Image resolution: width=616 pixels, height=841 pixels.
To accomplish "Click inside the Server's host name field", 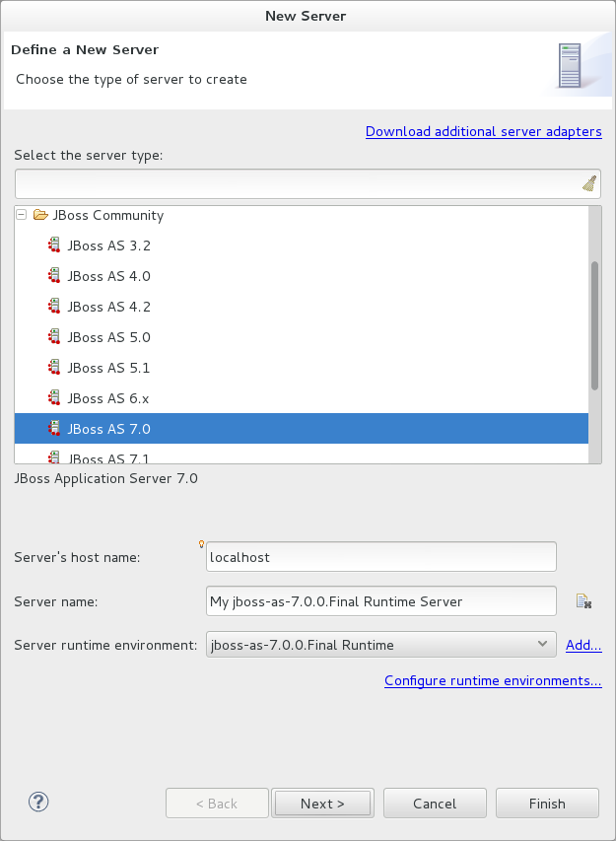I will [x=380, y=556].
